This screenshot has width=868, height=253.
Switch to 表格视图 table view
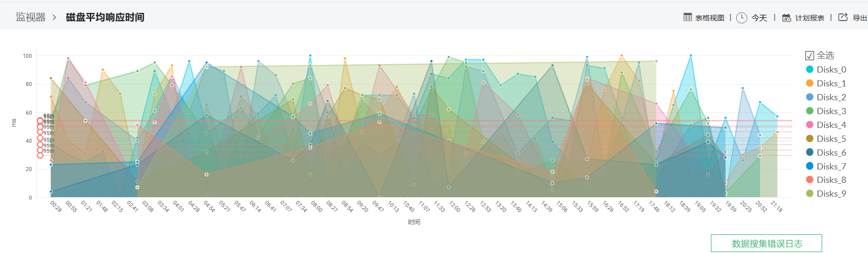(x=709, y=18)
